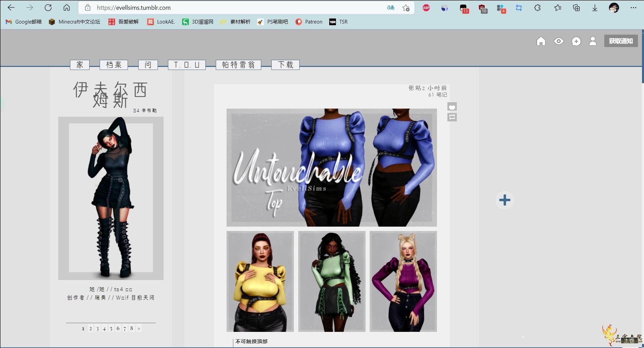Open the purple top preview image
The image size is (644, 348).
tap(403, 281)
